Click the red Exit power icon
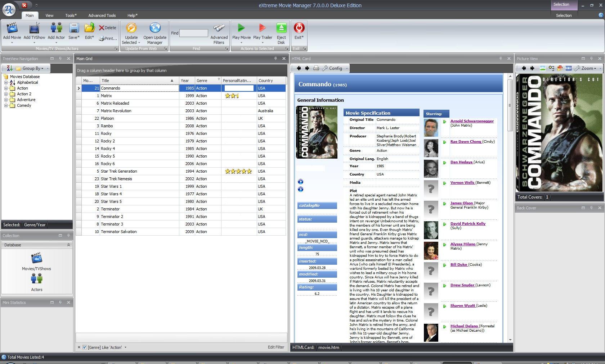This screenshot has width=605, height=364. [299, 28]
